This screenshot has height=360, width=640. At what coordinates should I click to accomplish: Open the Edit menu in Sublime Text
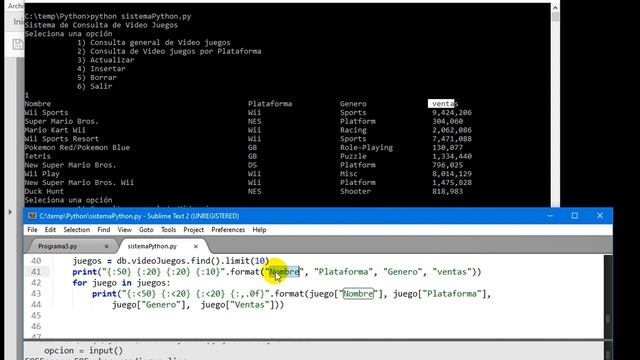50,230
